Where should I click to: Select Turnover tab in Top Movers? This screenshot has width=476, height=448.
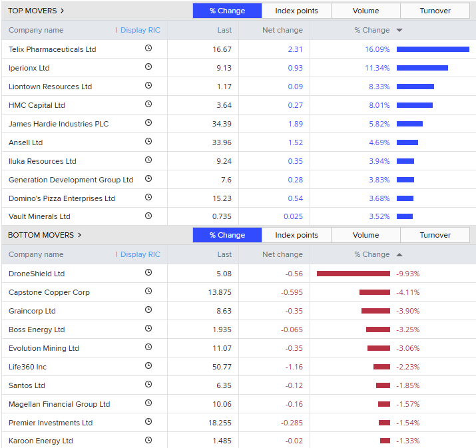(435, 11)
